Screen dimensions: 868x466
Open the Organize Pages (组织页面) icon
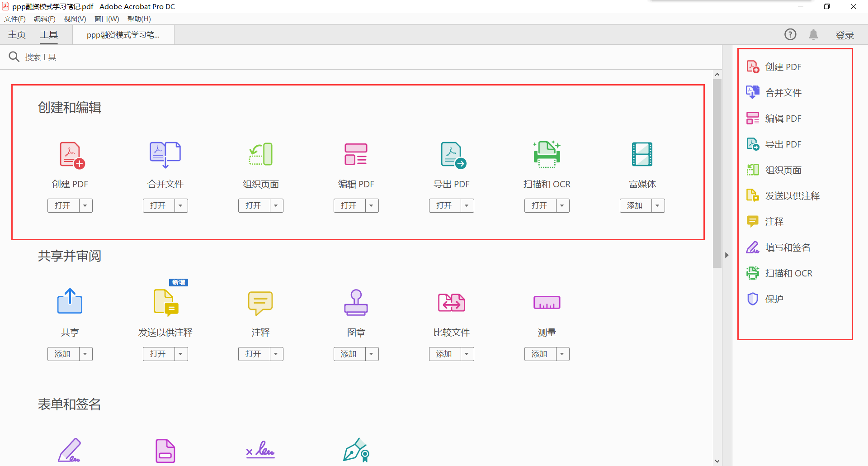tap(260, 154)
